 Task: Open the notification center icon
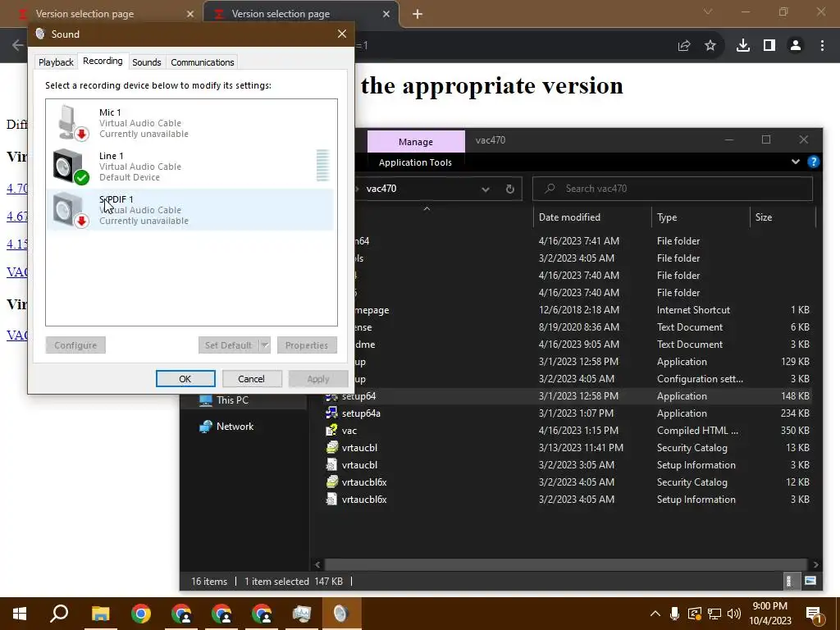815,614
